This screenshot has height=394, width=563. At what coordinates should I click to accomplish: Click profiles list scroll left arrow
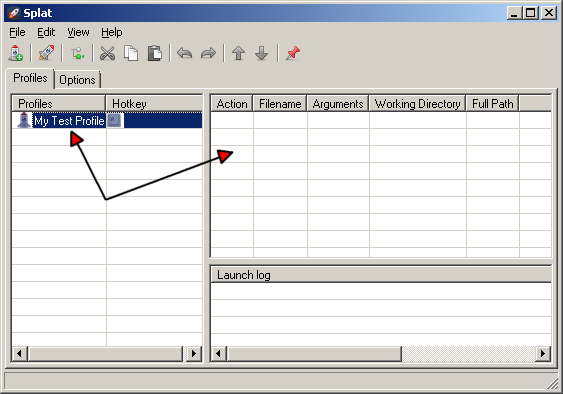click(20, 354)
